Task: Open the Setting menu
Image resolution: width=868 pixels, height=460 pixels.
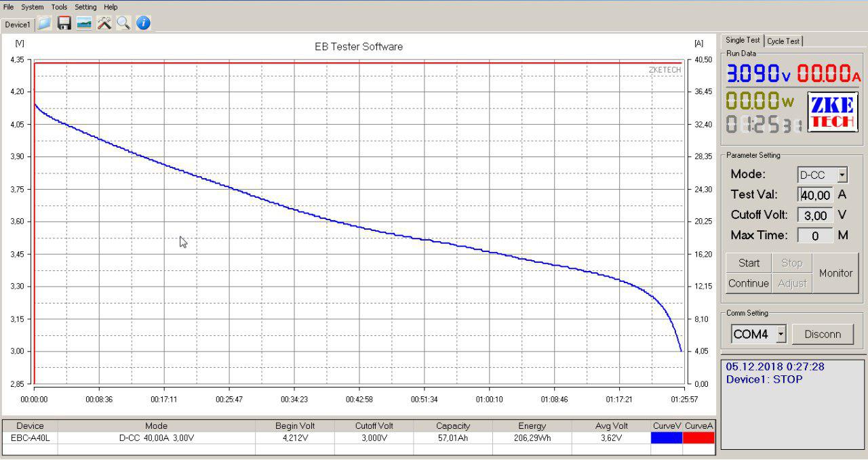Action: [x=85, y=7]
